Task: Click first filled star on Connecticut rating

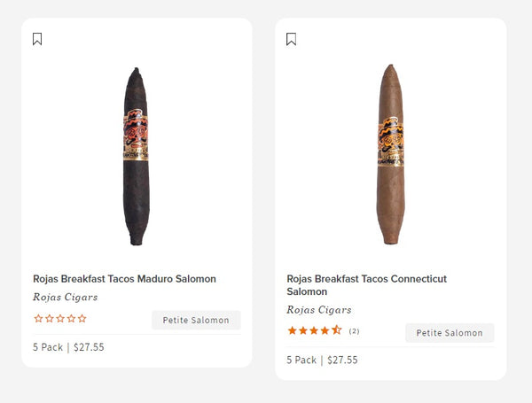Action: pyautogui.click(x=292, y=331)
